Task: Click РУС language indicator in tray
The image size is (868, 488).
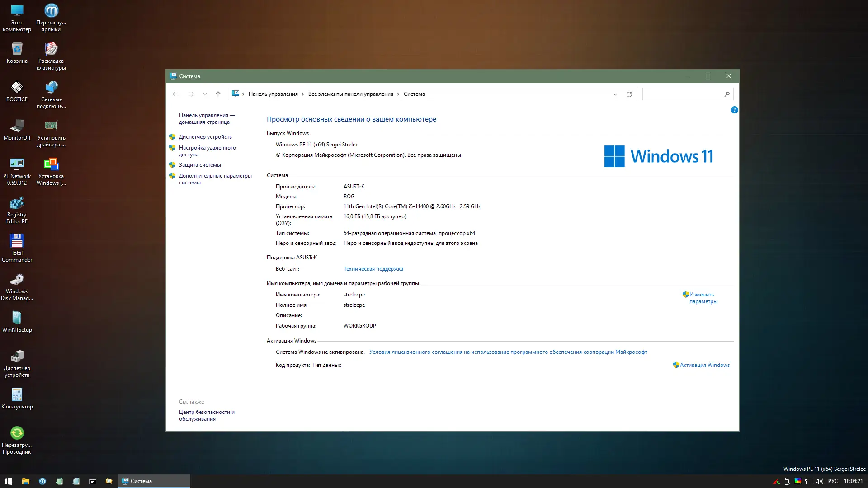Action: tap(833, 481)
